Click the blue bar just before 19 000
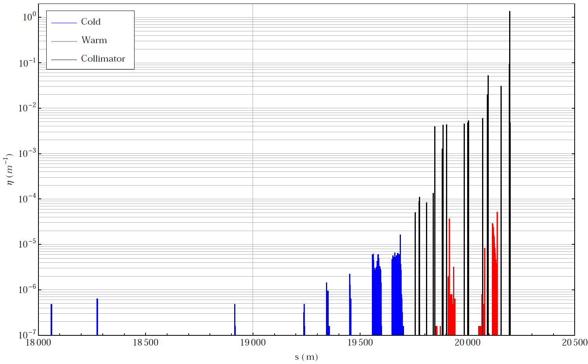Image resolution: width=588 pixels, height=364 pixels. 235,320
